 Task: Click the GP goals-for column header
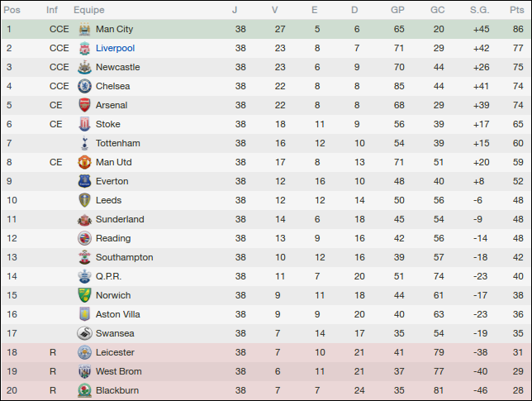click(x=398, y=10)
